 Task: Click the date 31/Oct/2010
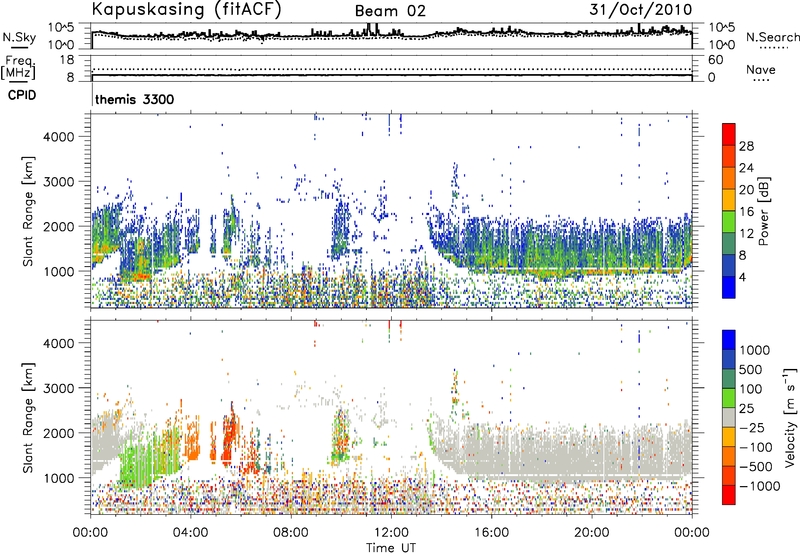click(x=641, y=9)
